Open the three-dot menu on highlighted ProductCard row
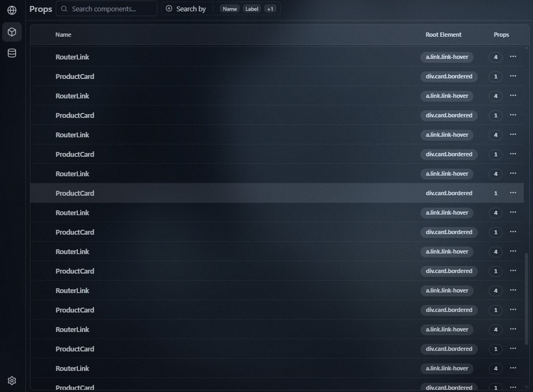Viewport: 533px width, 392px height. pyautogui.click(x=513, y=193)
